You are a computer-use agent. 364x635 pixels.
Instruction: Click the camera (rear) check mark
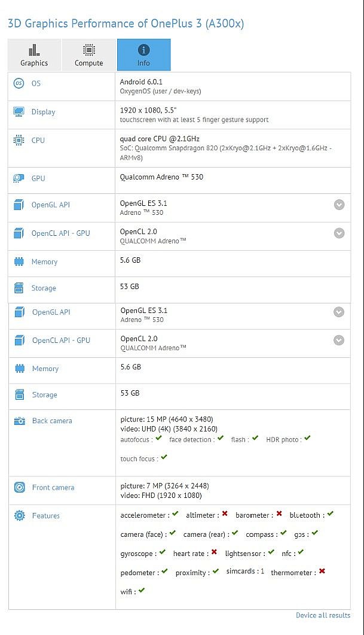[235, 533]
